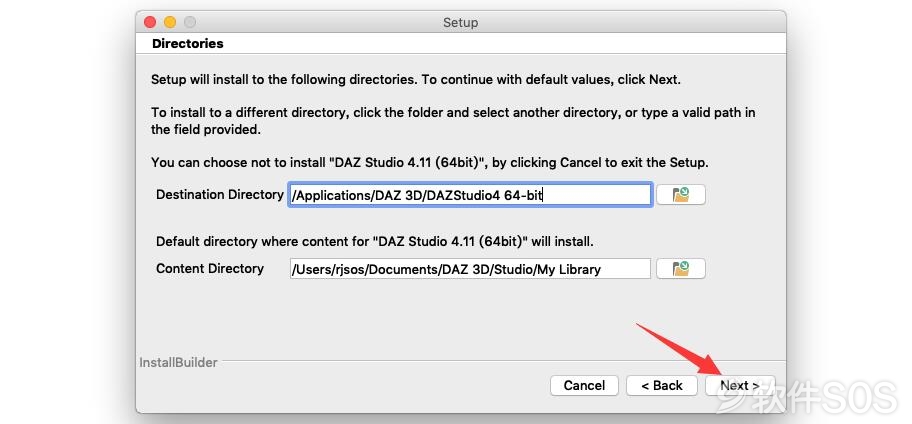Close the Setup window with red button
This screenshot has height=424, width=912.
[x=150, y=22]
